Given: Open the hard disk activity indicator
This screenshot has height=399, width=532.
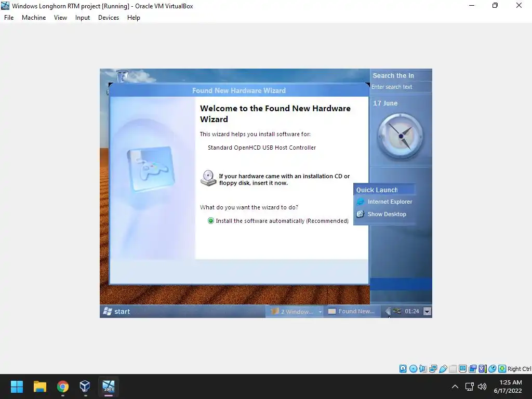Looking at the screenshot, I should point(403,369).
